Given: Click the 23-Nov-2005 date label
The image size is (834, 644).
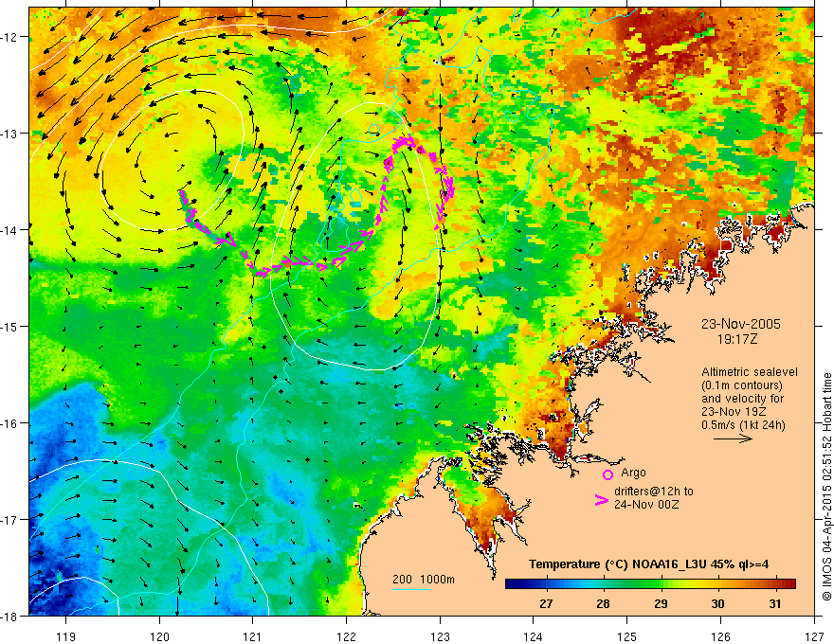Looking at the screenshot, I should 741,324.
